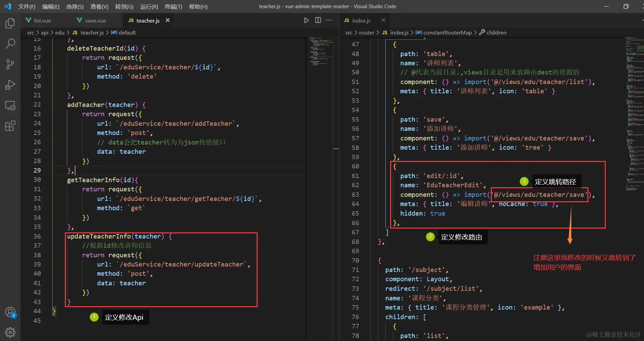Click the '@/views/edu/teacher/list' import line
The height and width of the screenshot is (341, 644).
coord(498,82)
